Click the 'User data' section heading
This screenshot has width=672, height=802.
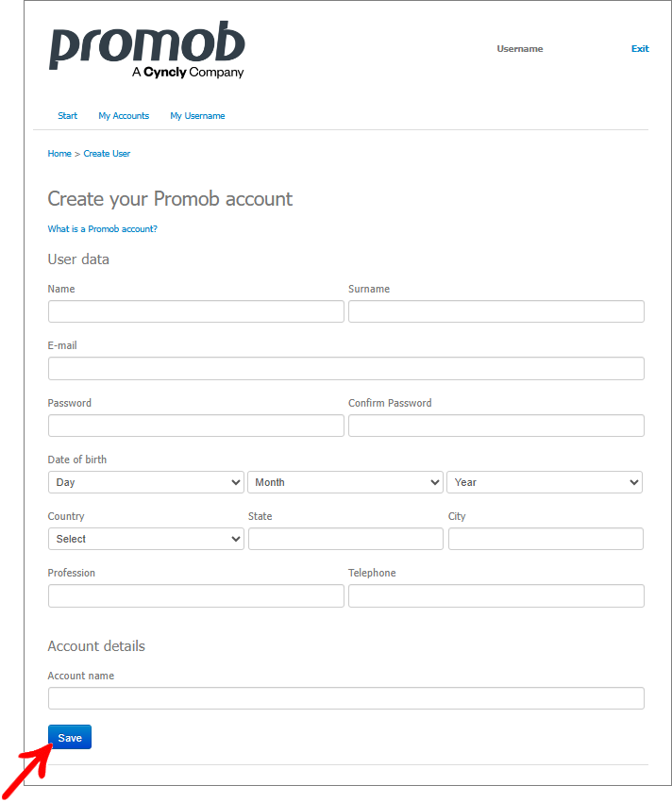pos(78,259)
